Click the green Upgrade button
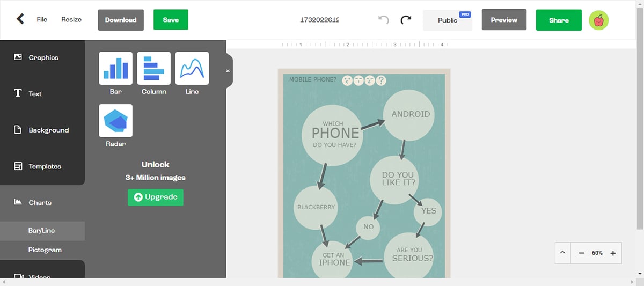 point(156,197)
